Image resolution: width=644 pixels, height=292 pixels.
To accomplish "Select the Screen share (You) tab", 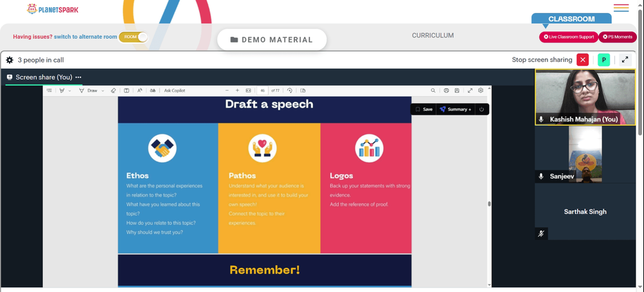I will (x=44, y=77).
